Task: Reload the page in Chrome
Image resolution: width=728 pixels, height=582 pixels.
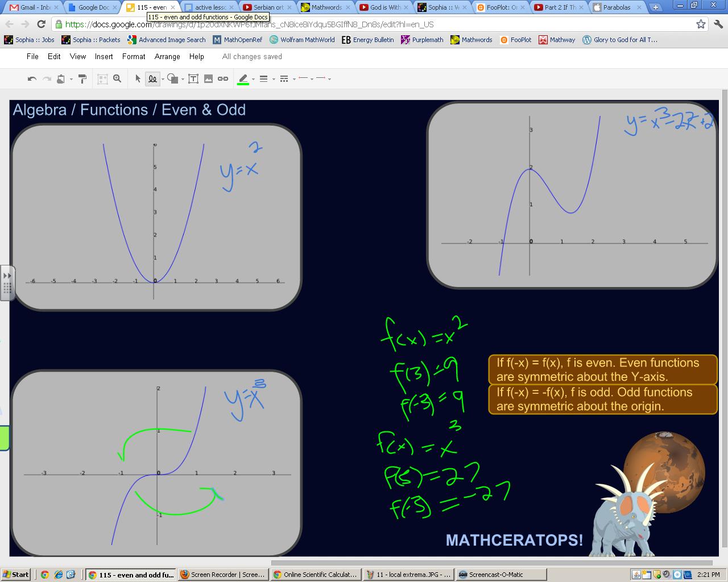Action: 41,24
